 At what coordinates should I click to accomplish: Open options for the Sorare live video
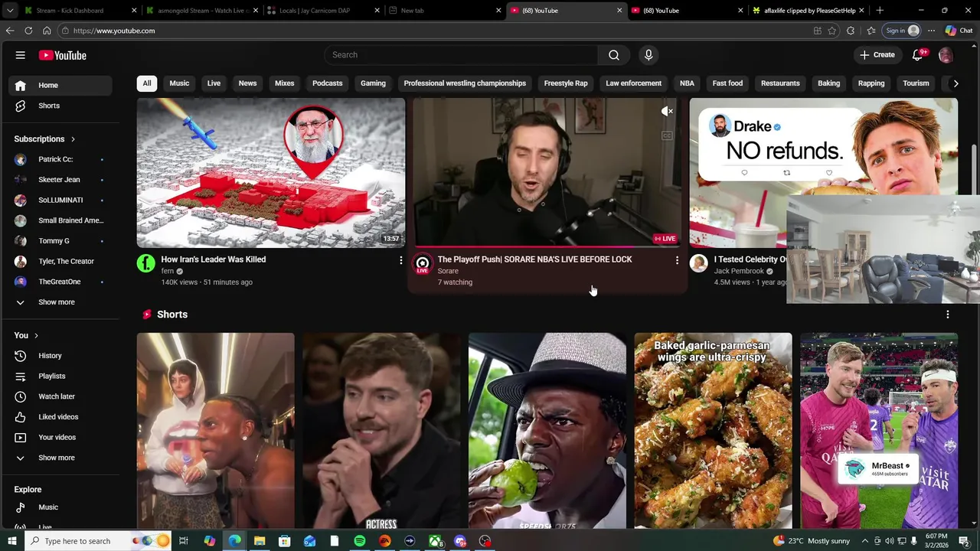click(x=677, y=261)
